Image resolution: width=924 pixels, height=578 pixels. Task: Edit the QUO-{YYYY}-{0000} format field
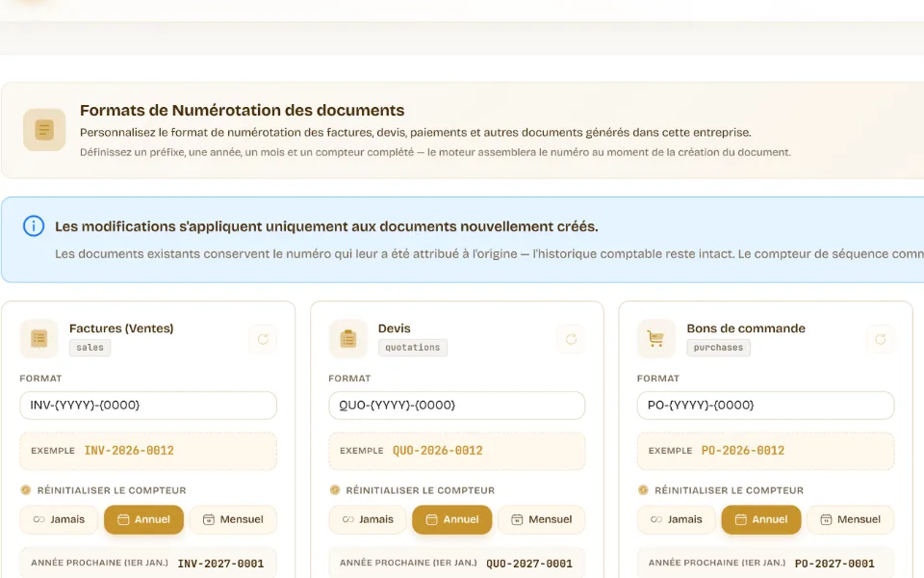point(456,406)
